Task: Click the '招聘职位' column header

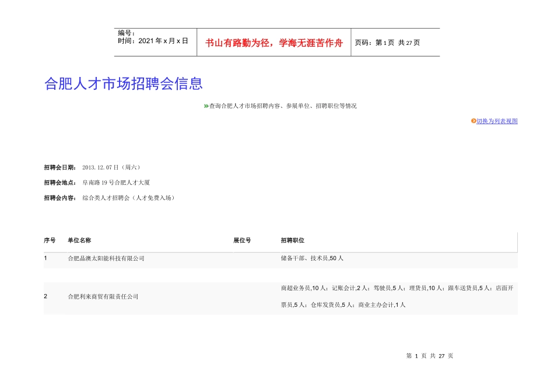Action: pyautogui.click(x=293, y=240)
